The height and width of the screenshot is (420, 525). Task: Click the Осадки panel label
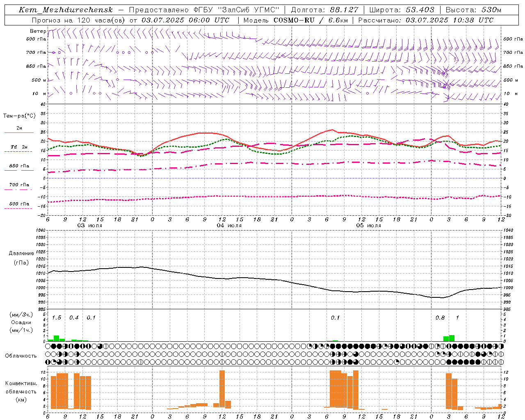[21, 322]
